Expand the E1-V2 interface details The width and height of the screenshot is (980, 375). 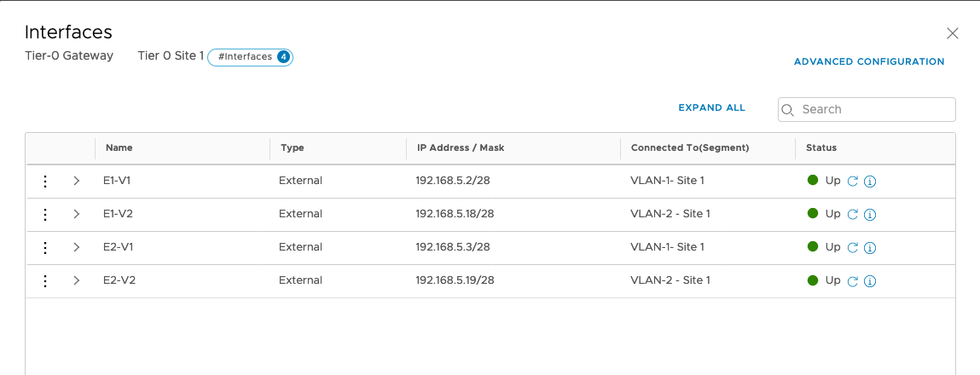pos(76,214)
